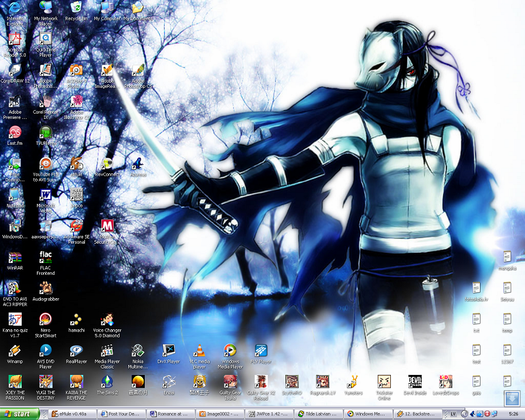Launch Corel Painter IX shortcut
525x420 pixels.
[x=46, y=101]
